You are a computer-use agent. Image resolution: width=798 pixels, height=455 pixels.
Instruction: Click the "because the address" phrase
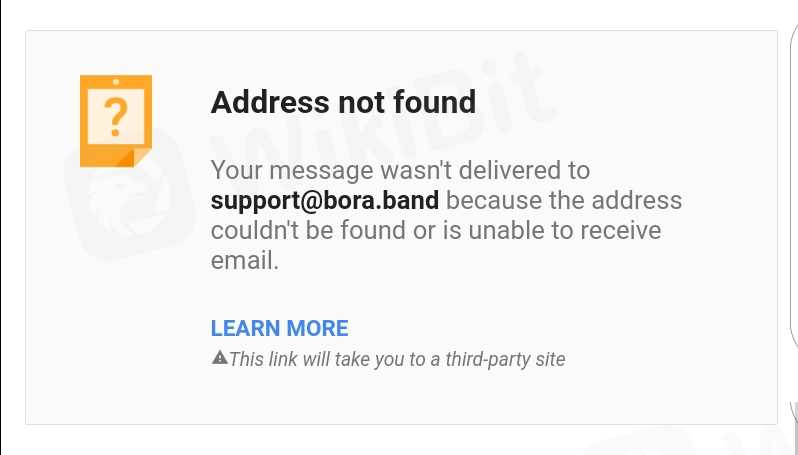click(564, 200)
